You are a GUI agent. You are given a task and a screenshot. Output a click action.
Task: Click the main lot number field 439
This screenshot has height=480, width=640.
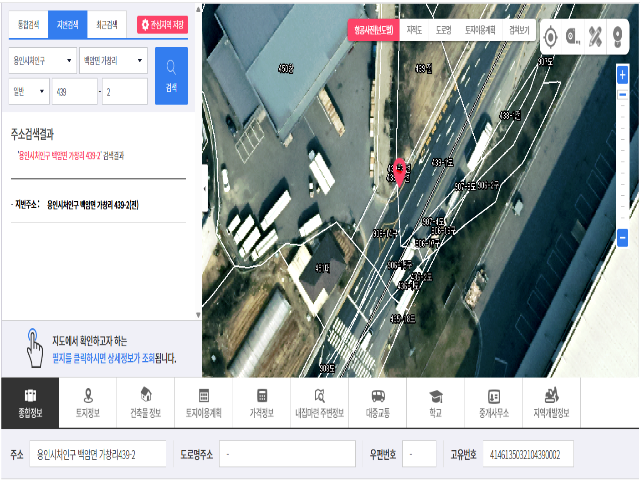(x=72, y=92)
